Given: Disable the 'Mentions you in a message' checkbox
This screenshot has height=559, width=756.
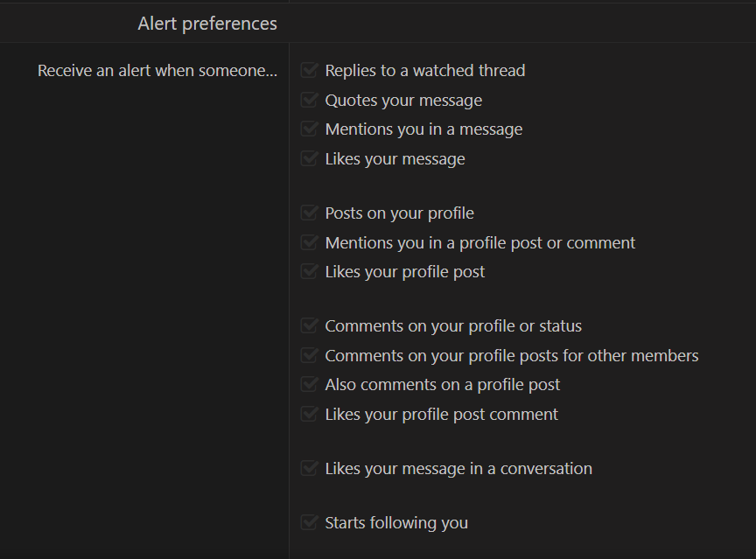Looking at the screenshot, I should pos(309,129).
